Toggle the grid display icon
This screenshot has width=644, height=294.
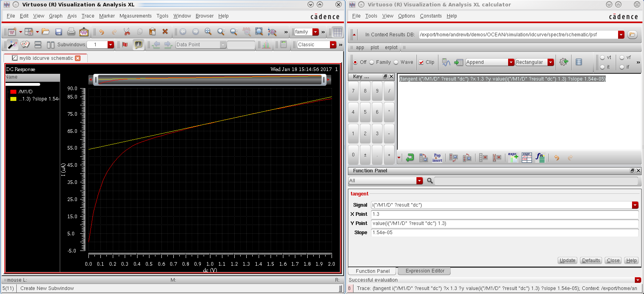click(x=338, y=32)
